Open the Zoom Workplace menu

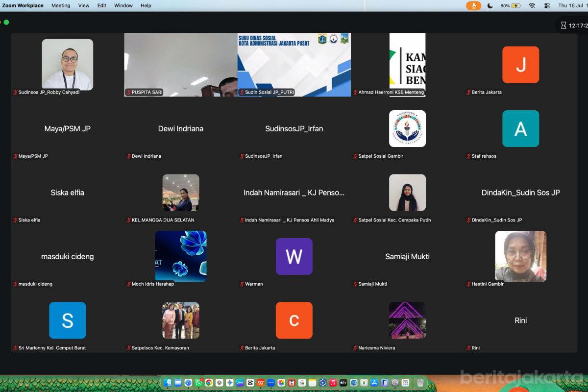coord(23,5)
